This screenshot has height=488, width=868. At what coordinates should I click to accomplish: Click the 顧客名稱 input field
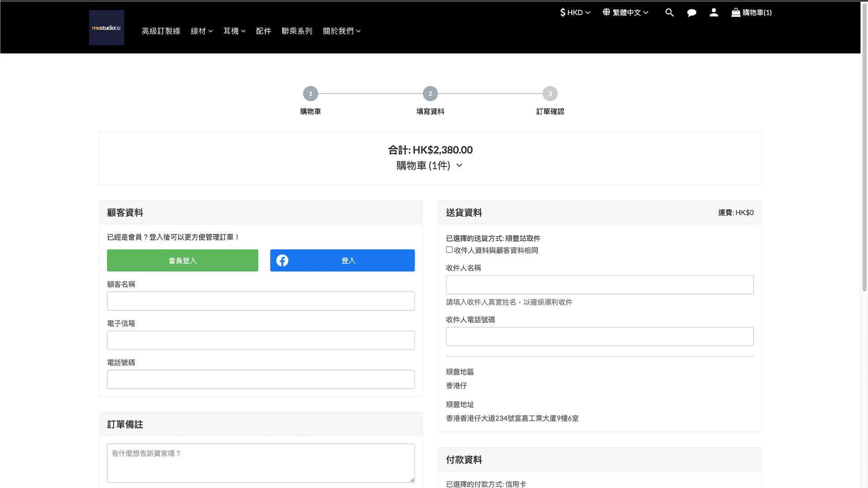pos(261,301)
